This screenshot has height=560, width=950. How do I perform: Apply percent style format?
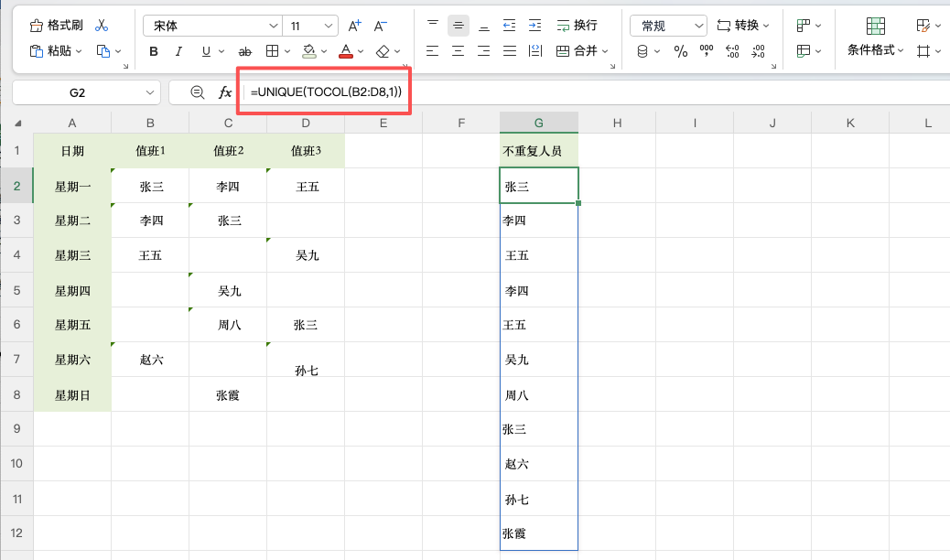pos(680,51)
